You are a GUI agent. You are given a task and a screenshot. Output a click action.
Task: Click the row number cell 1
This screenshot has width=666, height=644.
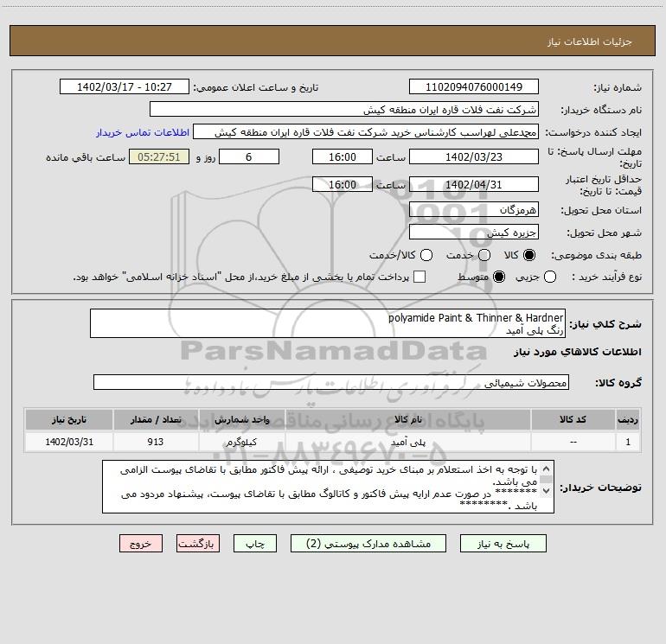pyautogui.click(x=628, y=442)
